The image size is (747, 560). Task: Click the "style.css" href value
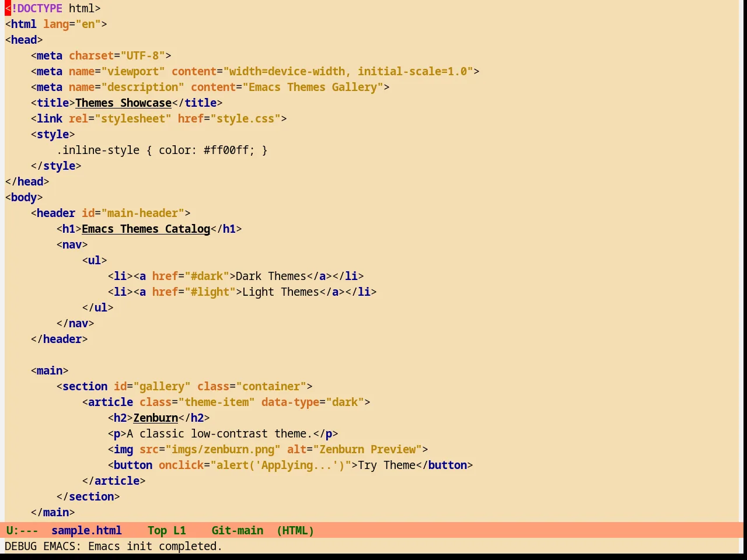pos(246,118)
